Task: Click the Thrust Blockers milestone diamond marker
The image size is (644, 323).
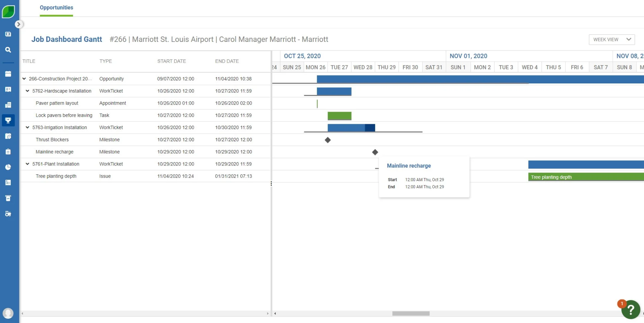Action: coord(327,140)
